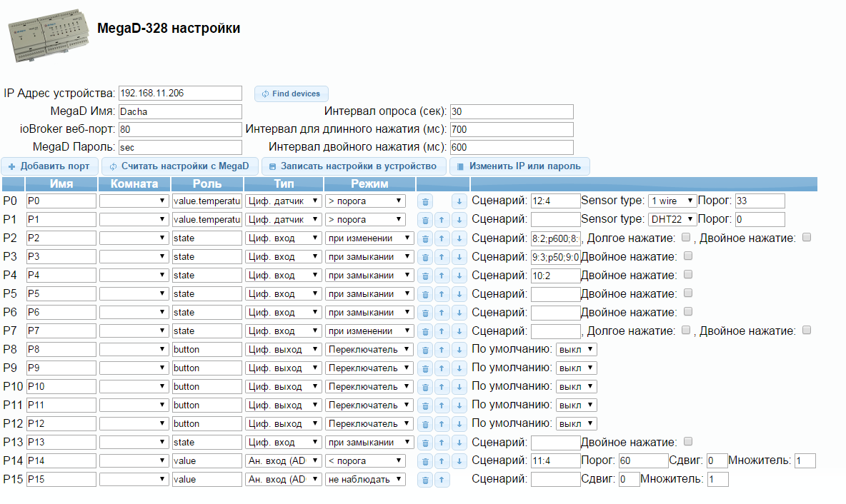Focus the MegaD password field

point(180,147)
